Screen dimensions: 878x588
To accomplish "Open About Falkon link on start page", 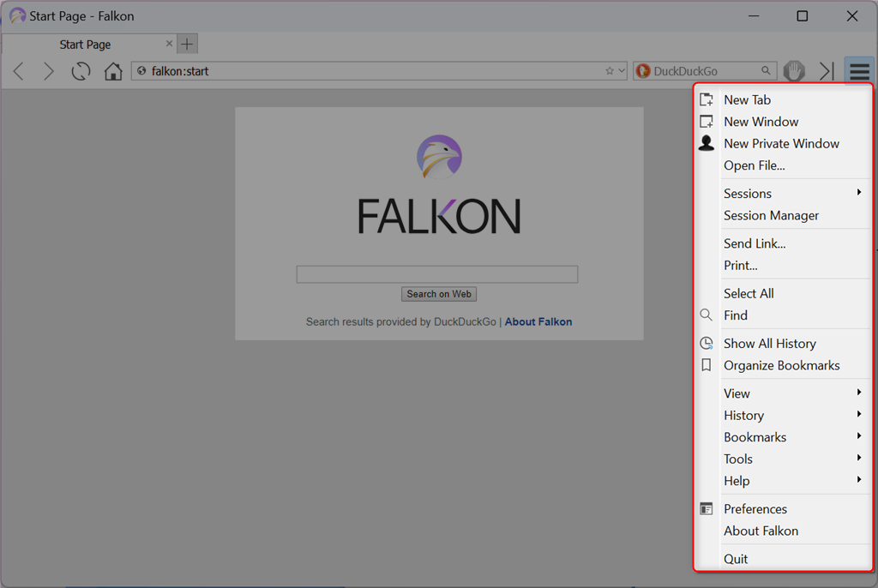I will coord(538,321).
